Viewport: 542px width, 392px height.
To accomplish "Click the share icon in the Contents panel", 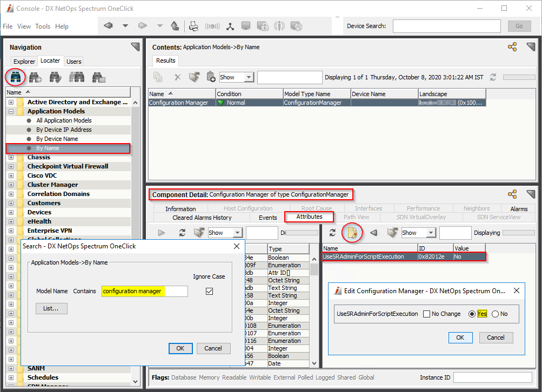I will (512, 47).
